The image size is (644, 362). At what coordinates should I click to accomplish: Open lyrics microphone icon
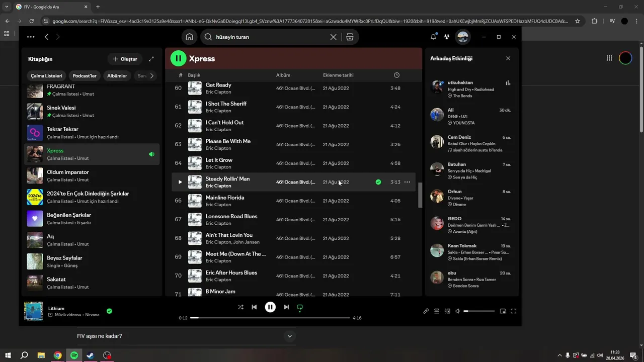pos(426,311)
